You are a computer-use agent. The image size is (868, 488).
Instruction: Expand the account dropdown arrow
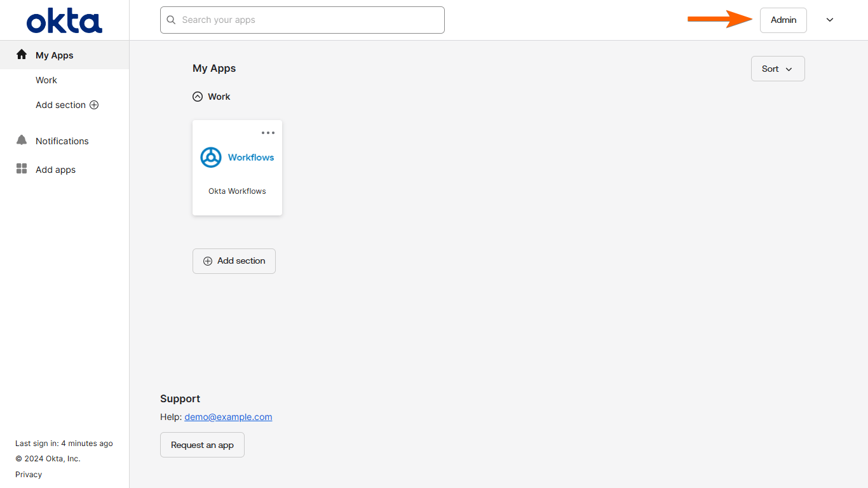tap(830, 20)
